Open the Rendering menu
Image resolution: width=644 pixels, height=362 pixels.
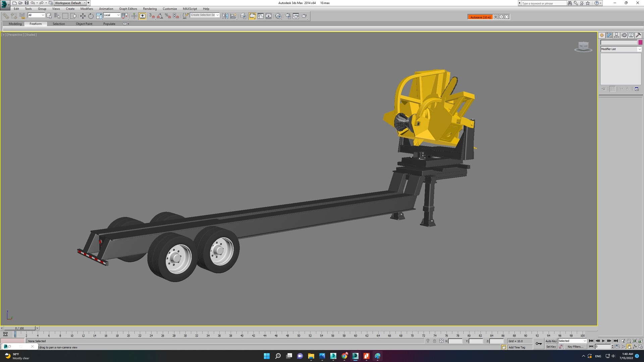pos(150,9)
